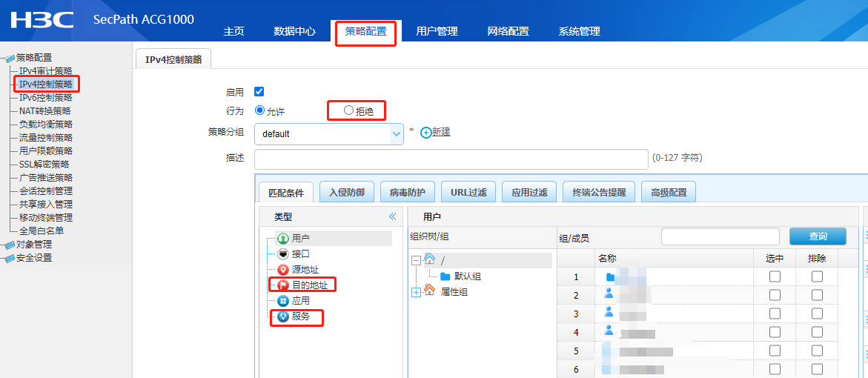Switch to the 应用过滤 tab

click(529, 192)
